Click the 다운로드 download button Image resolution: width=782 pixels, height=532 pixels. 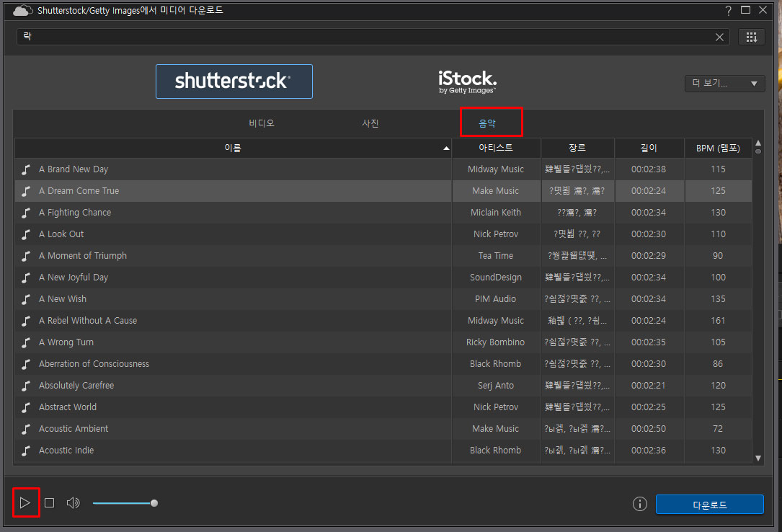pos(709,505)
